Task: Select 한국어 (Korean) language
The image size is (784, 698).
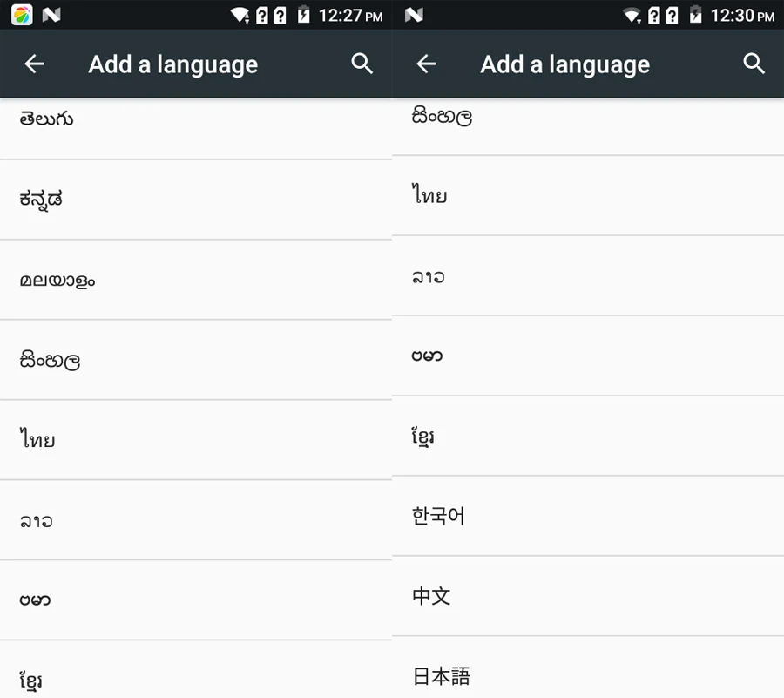Action: pos(588,516)
